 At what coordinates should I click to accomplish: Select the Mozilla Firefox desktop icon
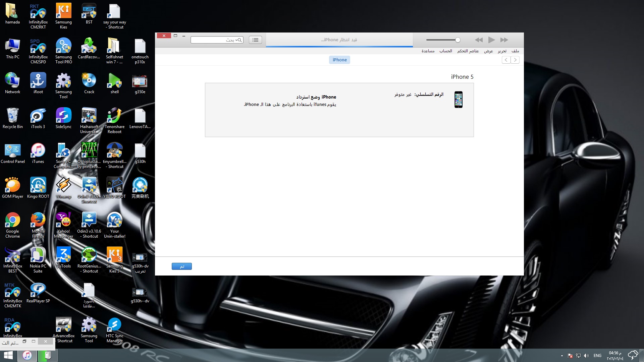point(38,225)
